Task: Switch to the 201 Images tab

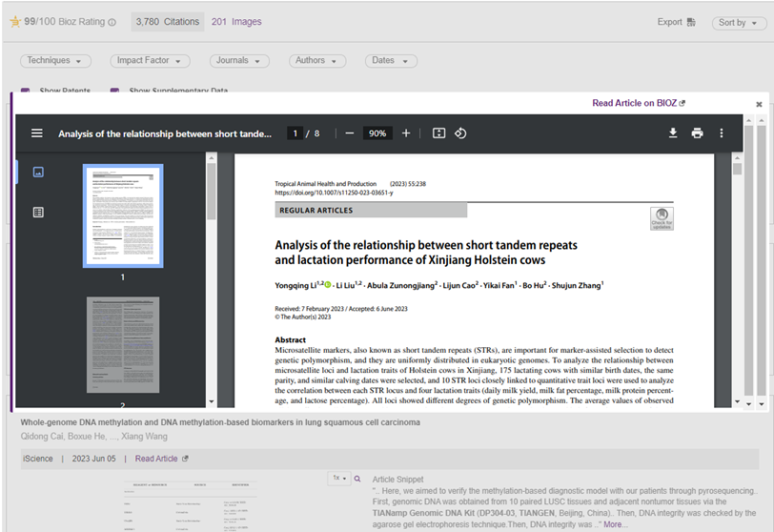Action: [236, 22]
